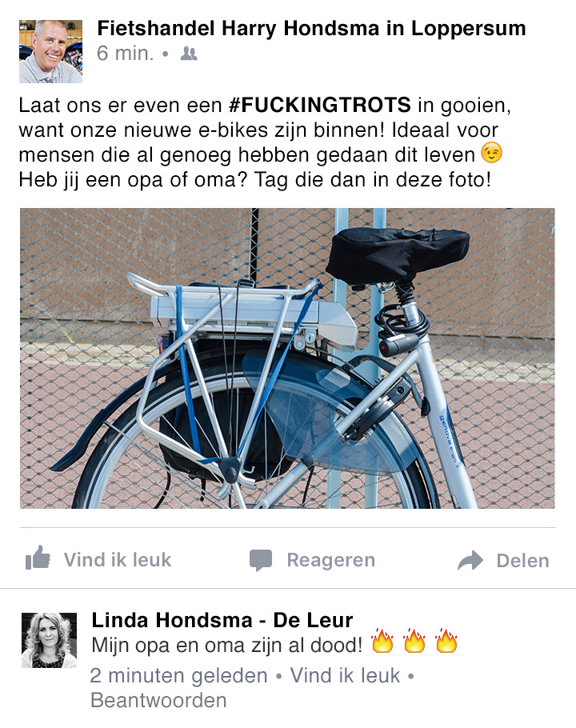Click the friends audience icon beside 6 min.

click(189, 54)
